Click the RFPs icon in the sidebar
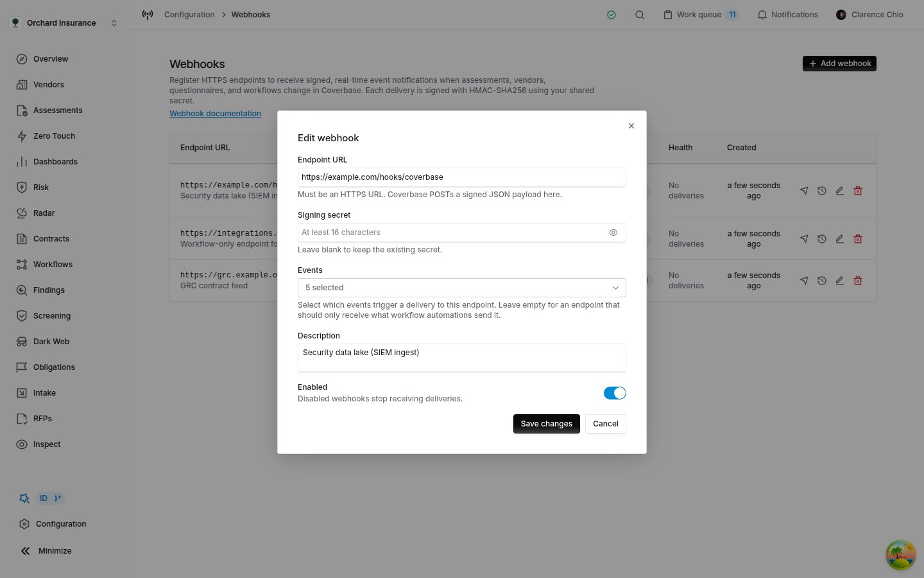Screen dimensions: 924x578 tap(22, 419)
